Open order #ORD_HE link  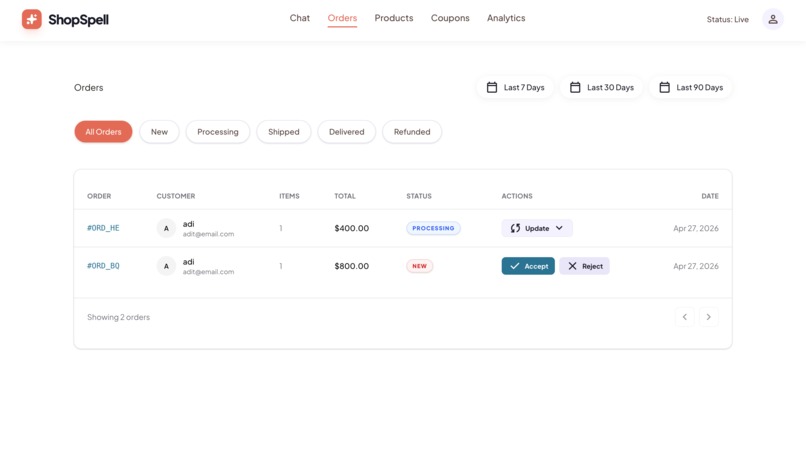[103, 228]
